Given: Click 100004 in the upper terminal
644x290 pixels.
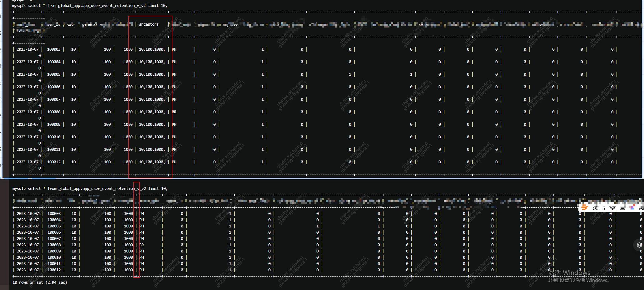Looking at the screenshot, I should 54,62.
